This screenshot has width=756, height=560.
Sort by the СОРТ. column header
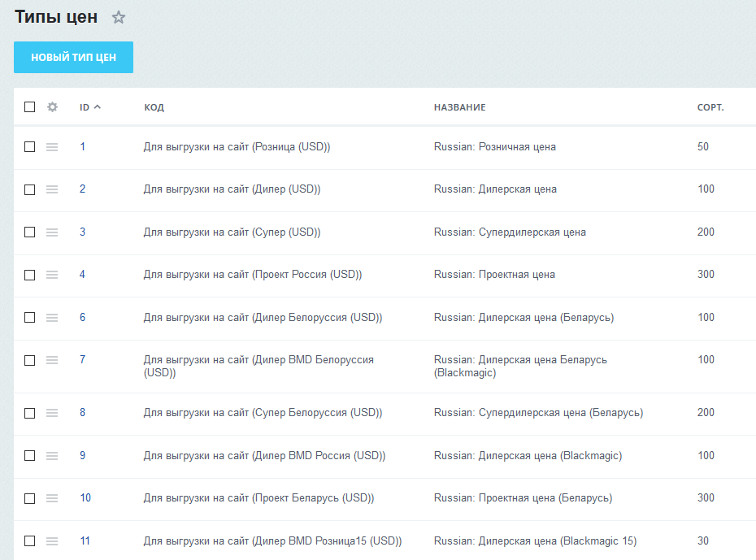click(710, 107)
